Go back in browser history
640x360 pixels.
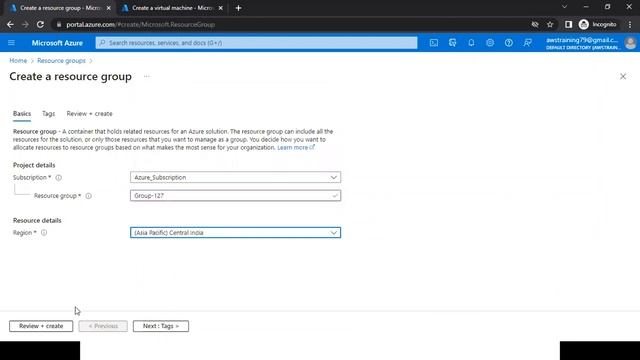tap(10, 24)
